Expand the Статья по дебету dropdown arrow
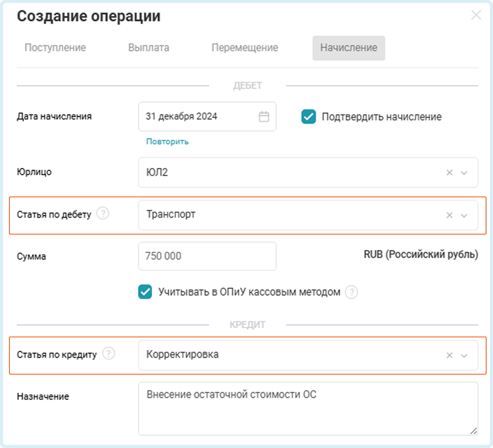Screen dimensions: 493x448 pos(464,216)
